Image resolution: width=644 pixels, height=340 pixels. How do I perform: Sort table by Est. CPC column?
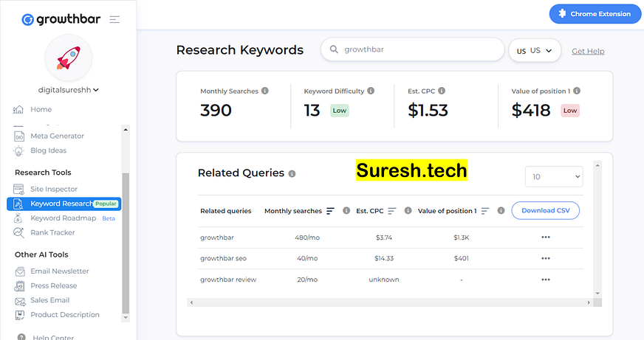click(x=392, y=211)
